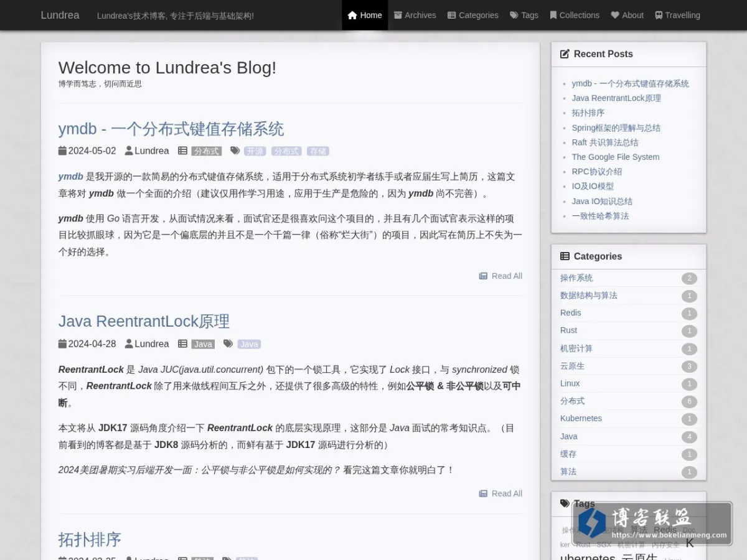Go to Archives page
The image size is (747, 560).
415,15
